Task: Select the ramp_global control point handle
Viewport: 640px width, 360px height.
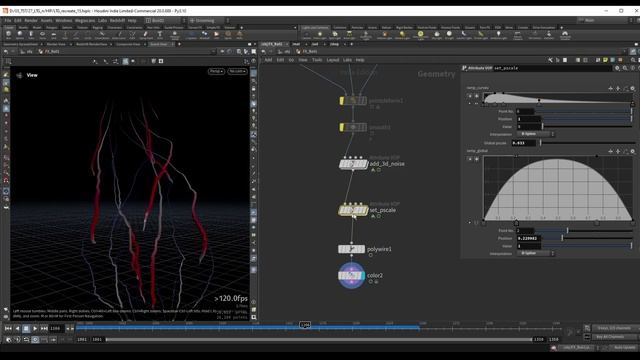Action: pos(516,223)
